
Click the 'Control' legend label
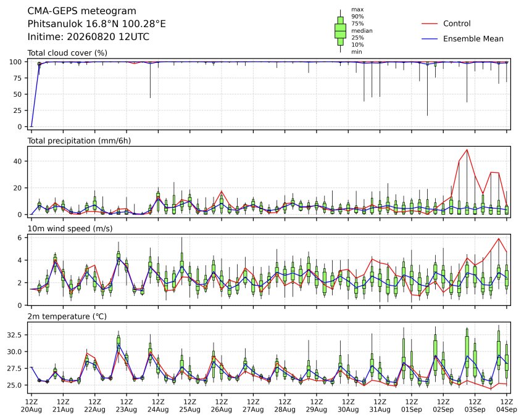(x=457, y=23)
